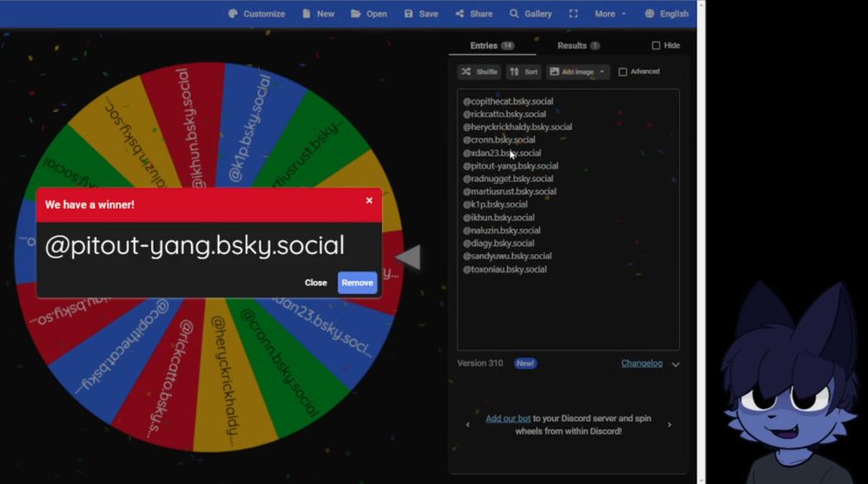Click entry @cronn.bsky.social

point(499,140)
